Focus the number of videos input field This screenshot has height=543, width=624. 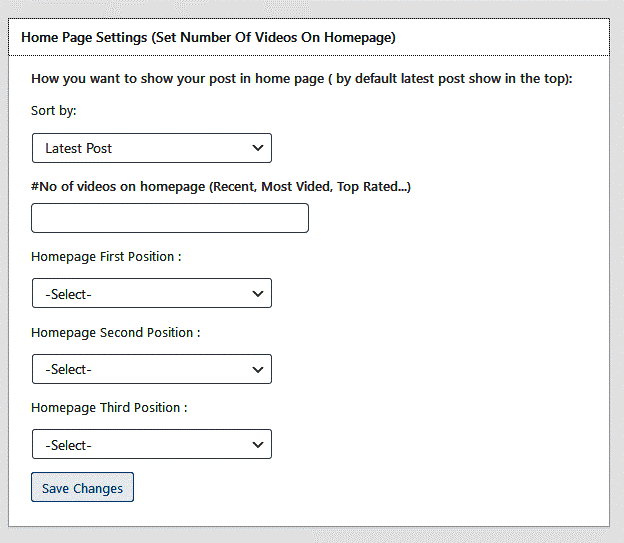[x=170, y=218]
